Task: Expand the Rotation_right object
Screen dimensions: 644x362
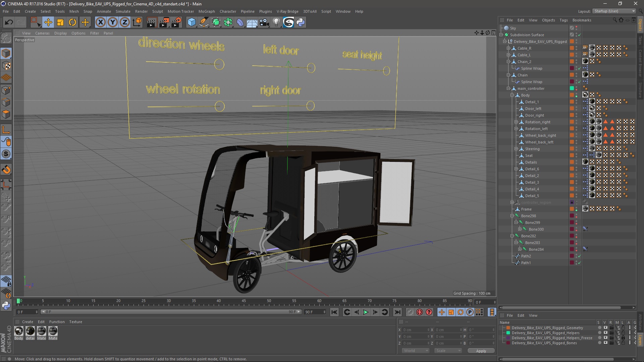Action: pyautogui.click(x=516, y=122)
